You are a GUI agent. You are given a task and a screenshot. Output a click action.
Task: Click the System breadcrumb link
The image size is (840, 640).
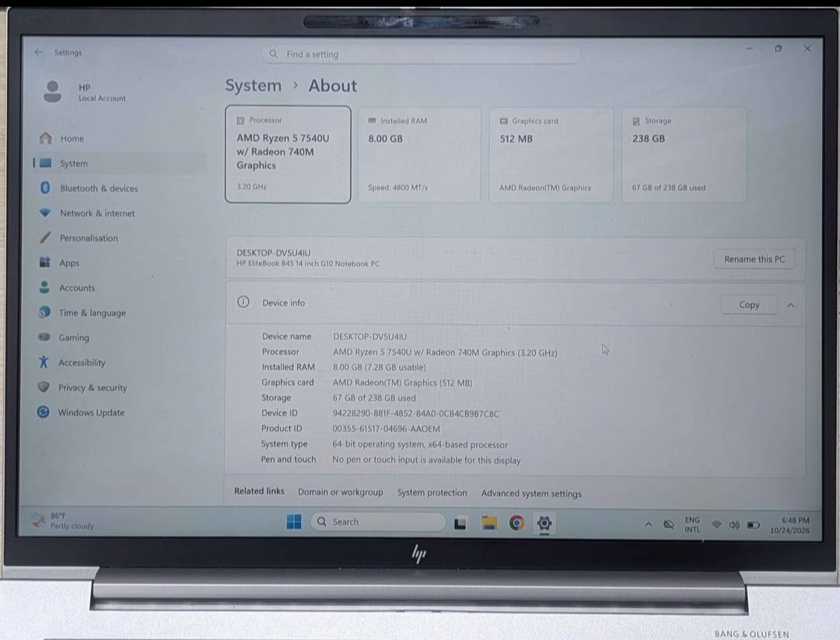pyautogui.click(x=254, y=86)
